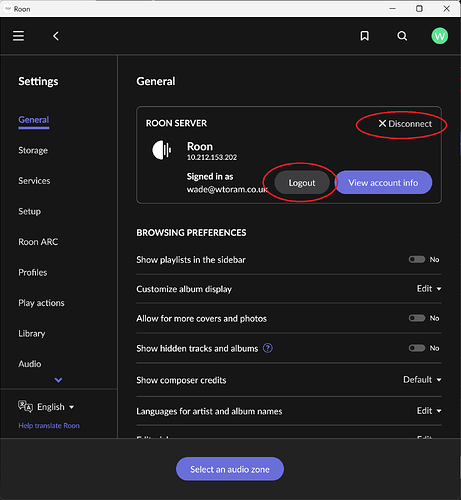Toggle Show hidden tracks and albums

pyautogui.click(x=417, y=348)
